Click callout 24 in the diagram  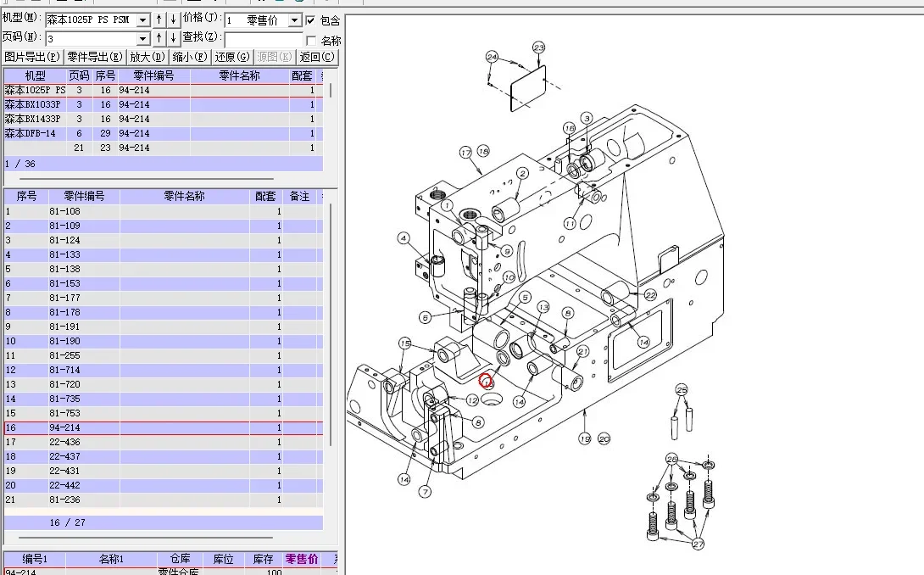[x=492, y=57]
